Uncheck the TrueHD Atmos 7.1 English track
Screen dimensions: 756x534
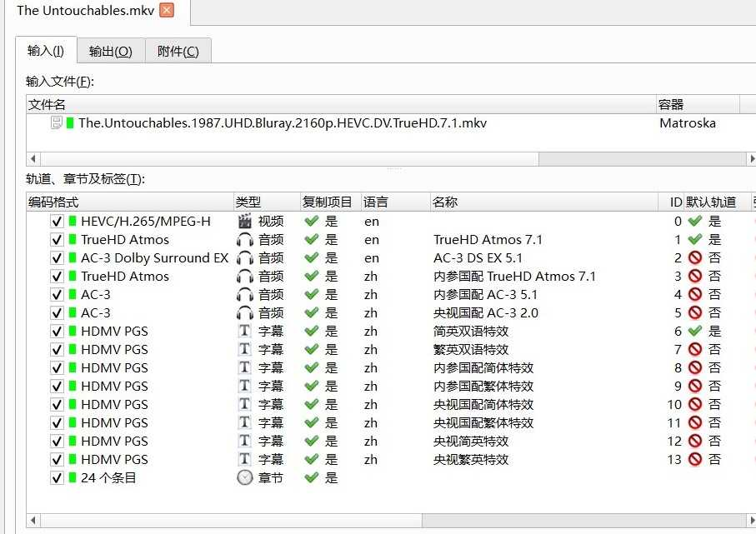[x=57, y=240]
